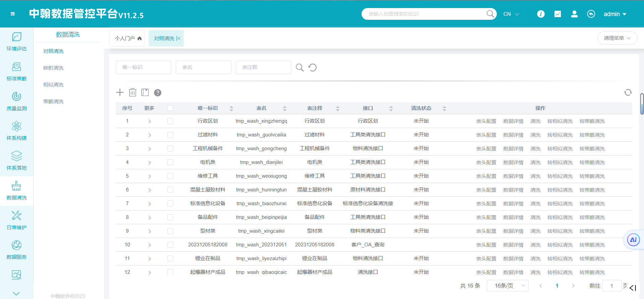
Task: Click 转相似清洗 for 电机类 row
Action: click(x=560, y=163)
